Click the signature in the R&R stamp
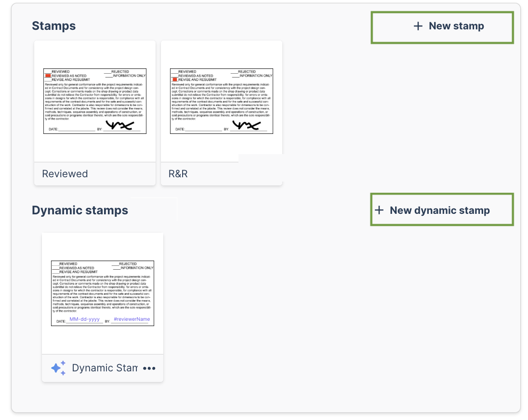This screenshot has height=420, width=528. tap(247, 125)
